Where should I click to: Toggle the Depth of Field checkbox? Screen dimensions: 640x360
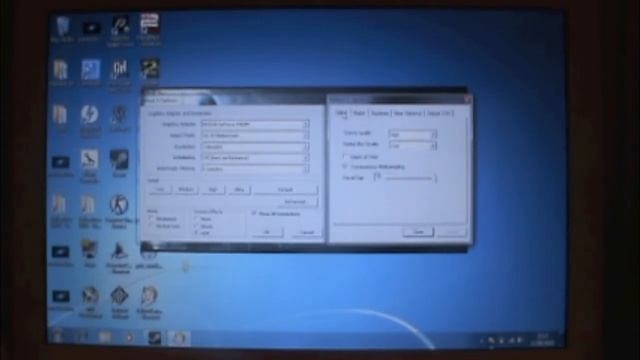[x=345, y=157]
